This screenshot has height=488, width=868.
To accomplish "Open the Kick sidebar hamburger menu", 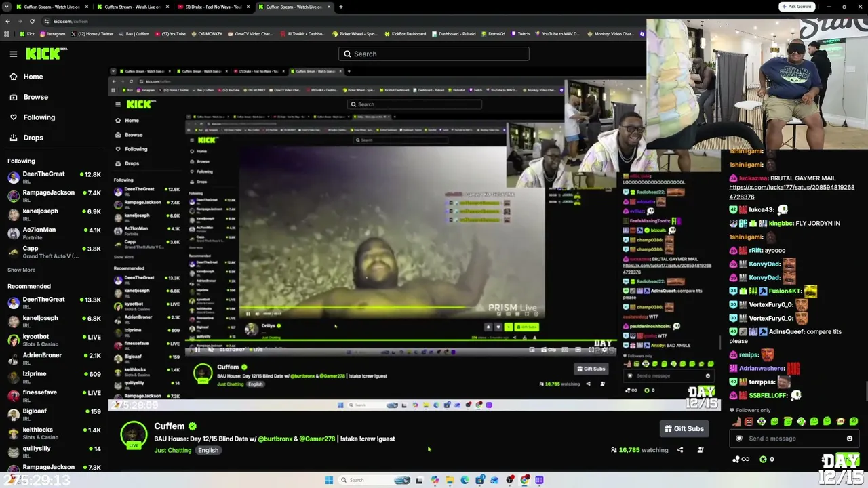I will click(x=14, y=54).
